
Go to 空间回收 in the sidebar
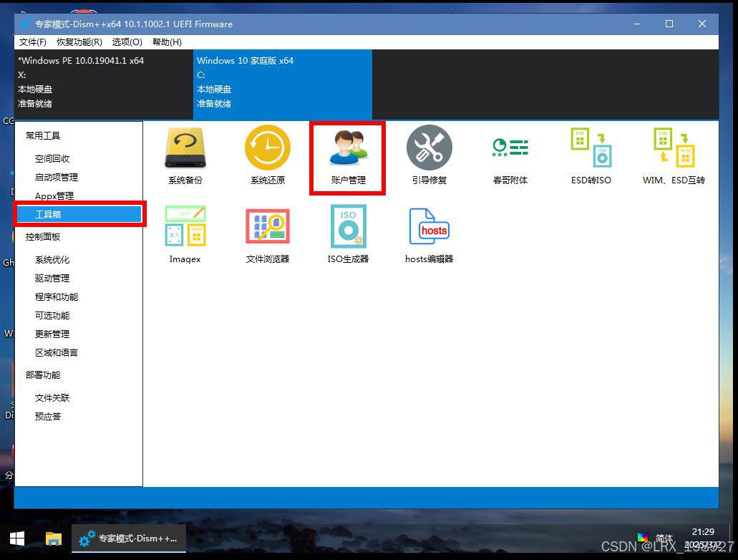coord(52,159)
